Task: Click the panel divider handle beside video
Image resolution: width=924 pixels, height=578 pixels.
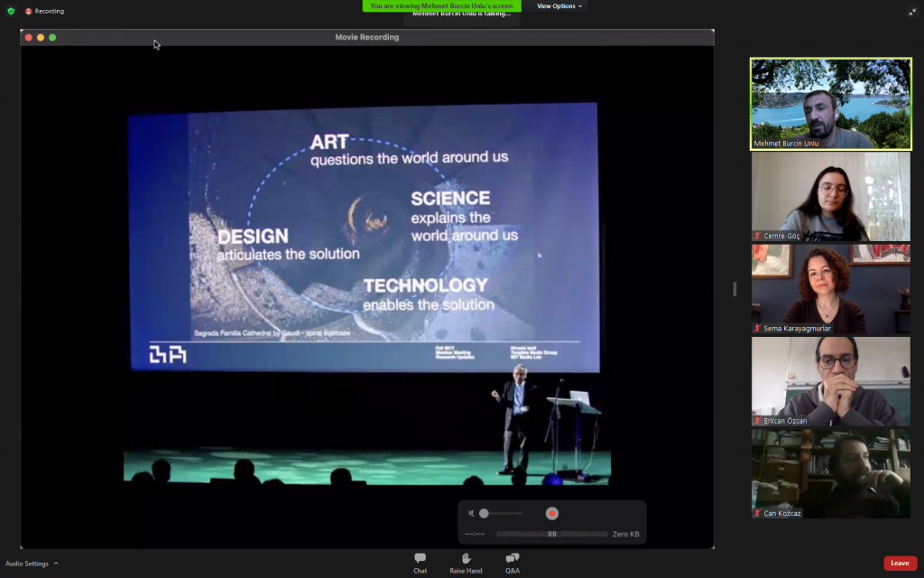Action: coord(735,289)
